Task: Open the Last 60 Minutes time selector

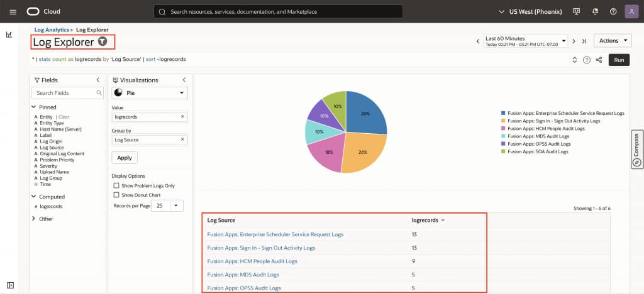Action: 525,41
